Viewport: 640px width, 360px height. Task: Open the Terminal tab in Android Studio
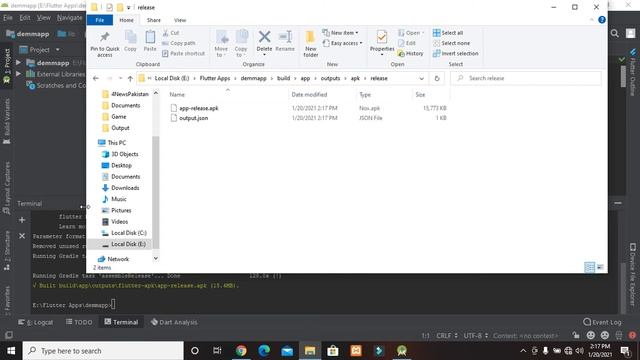coord(121,322)
